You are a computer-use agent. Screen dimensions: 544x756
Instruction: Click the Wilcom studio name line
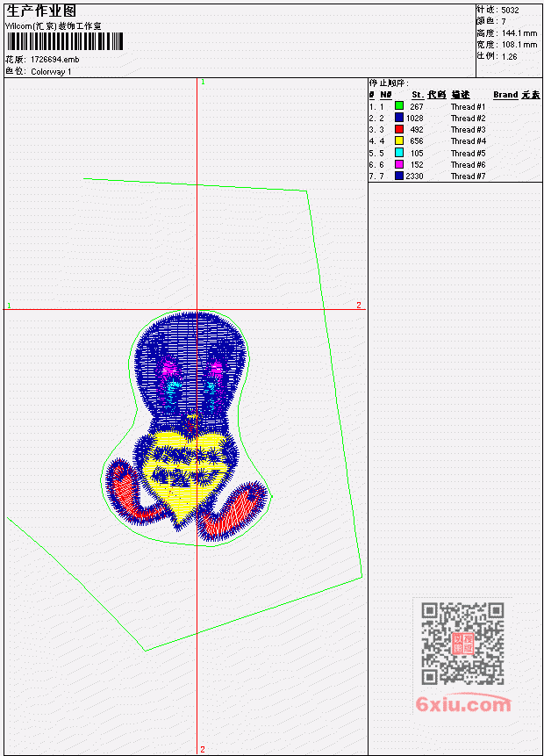pyautogui.click(x=53, y=26)
